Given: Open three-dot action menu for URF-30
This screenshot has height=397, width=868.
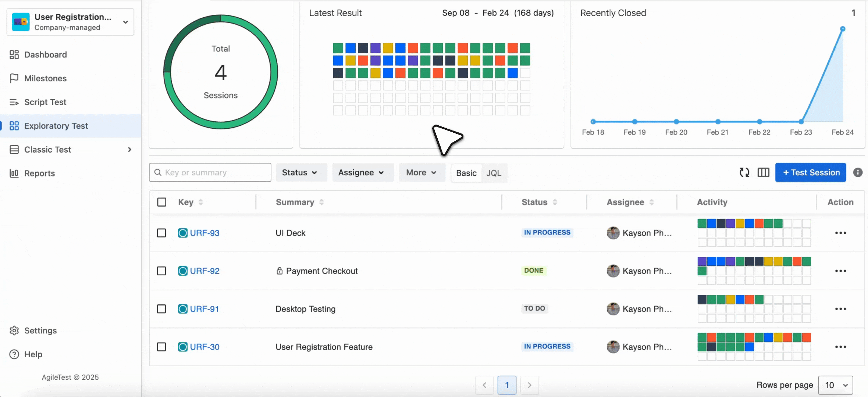Looking at the screenshot, I should point(840,347).
